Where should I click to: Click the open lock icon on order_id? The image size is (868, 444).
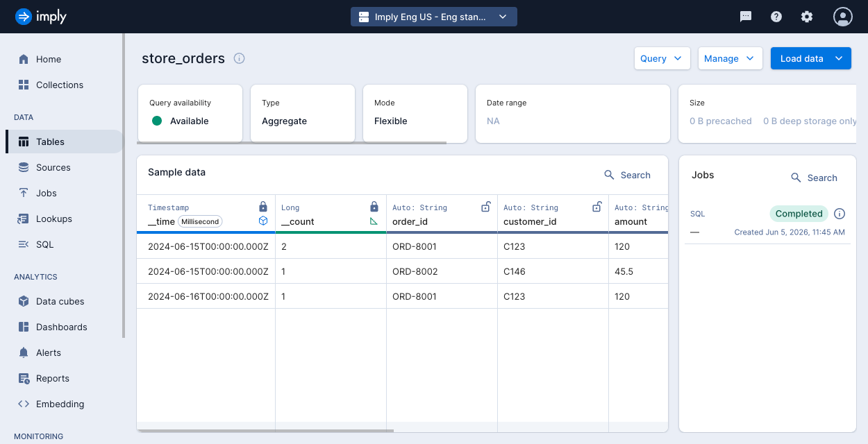486,207
